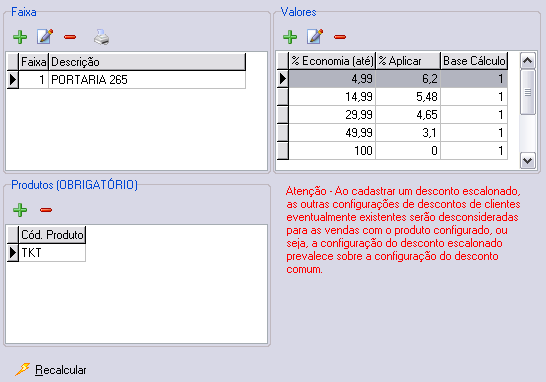Click row selector of PORTARIA 265 row
This screenshot has width=546, height=382.
tap(13, 80)
